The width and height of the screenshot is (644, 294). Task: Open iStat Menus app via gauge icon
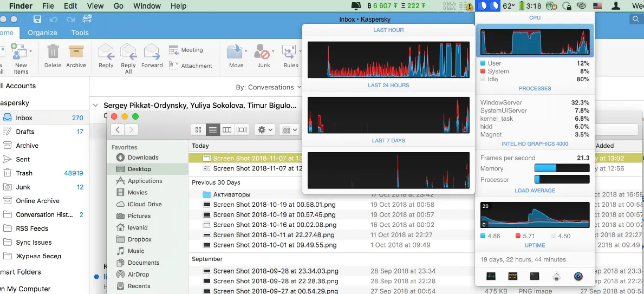(x=578, y=276)
